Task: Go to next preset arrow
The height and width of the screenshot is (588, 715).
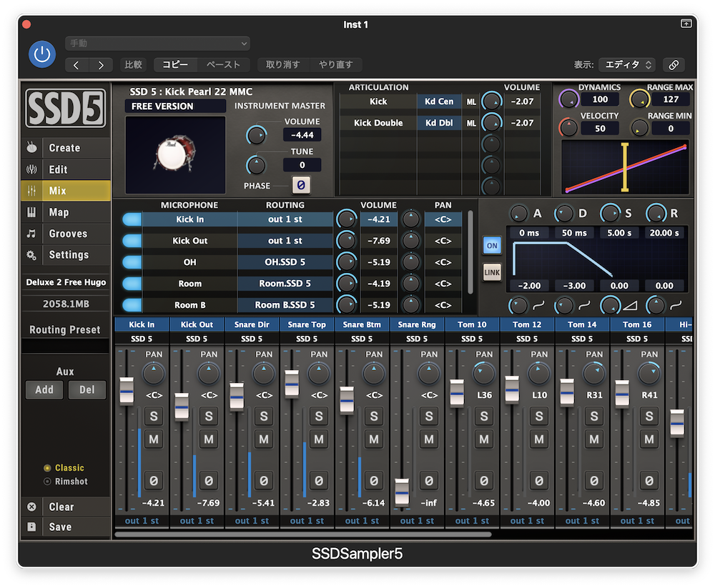Action: pyautogui.click(x=101, y=65)
